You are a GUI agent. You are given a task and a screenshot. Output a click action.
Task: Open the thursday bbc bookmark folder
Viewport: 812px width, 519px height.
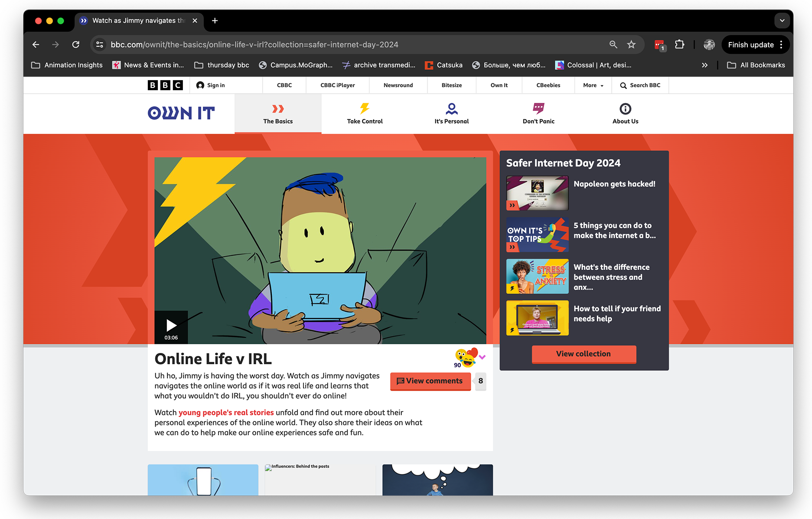point(222,65)
